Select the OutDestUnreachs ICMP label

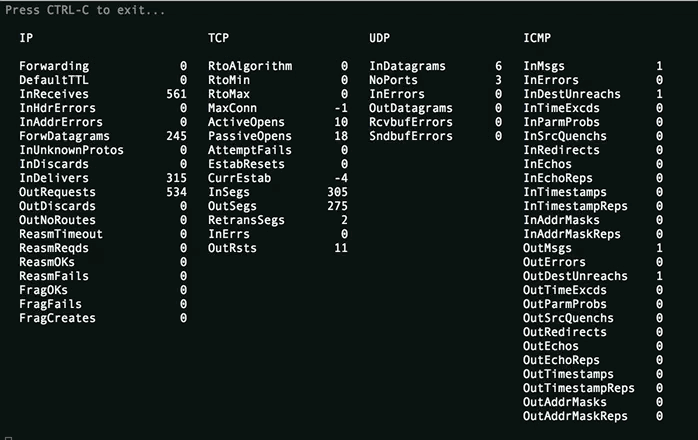(x=575, y=276)
